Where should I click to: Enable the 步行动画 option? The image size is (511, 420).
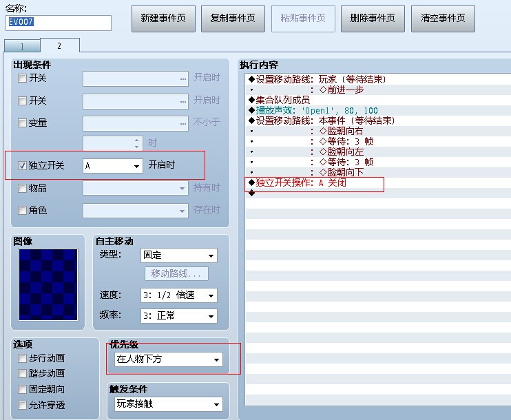tap(22, 359)
